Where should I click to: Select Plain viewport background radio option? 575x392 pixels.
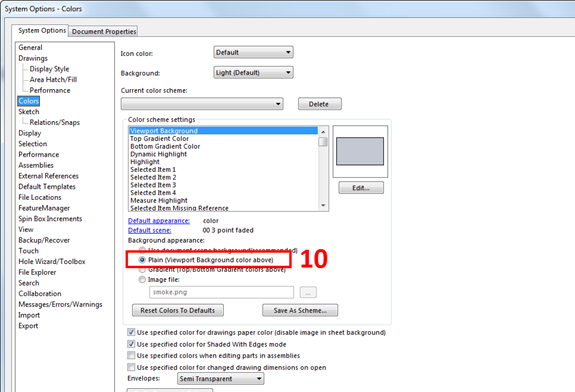(142, 260)
